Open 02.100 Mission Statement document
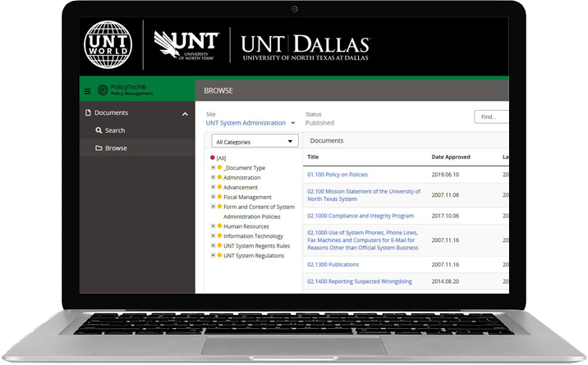 point(364,195)
